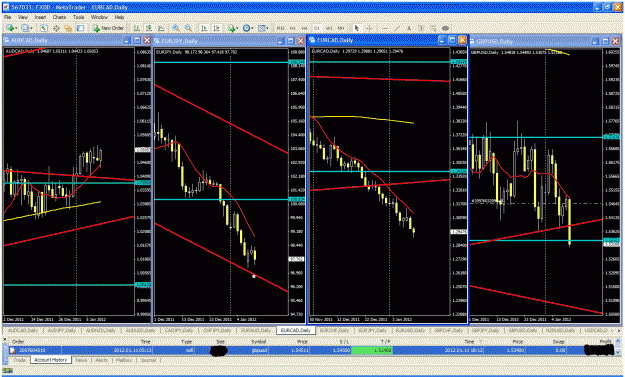The width and height of the screenshot is (625, 377).
Task: Sort history by Swap column header
Action: pyautogui.click(x=558, y=342)
